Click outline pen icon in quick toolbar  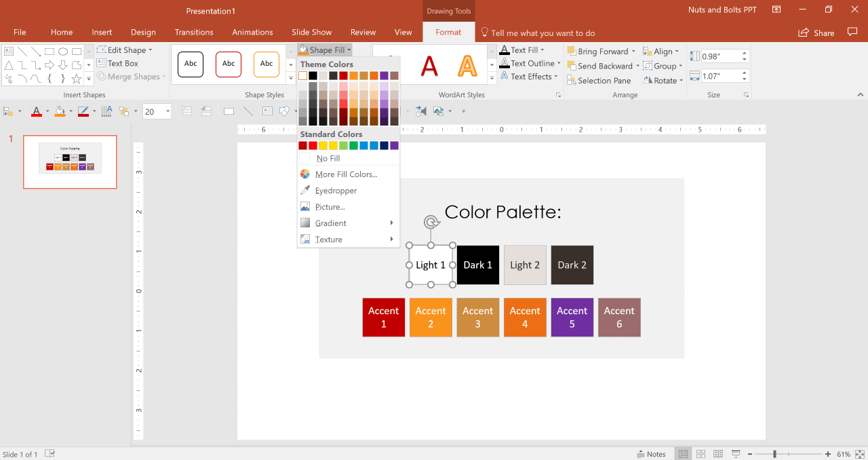(83, 111)
